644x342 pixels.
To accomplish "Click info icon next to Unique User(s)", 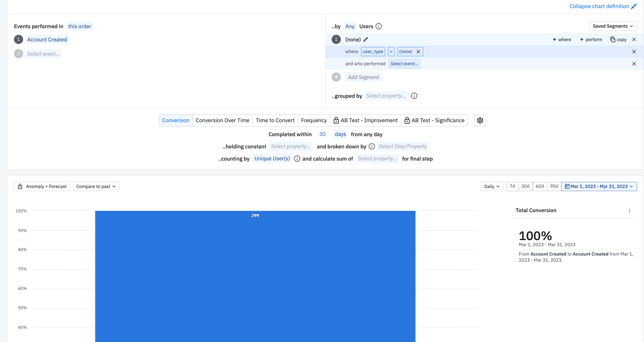I will point(297,159).
